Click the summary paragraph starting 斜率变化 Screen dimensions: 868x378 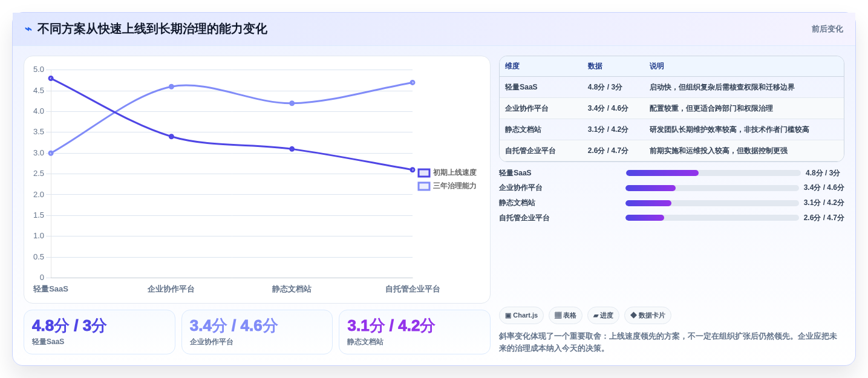[668, 342]
